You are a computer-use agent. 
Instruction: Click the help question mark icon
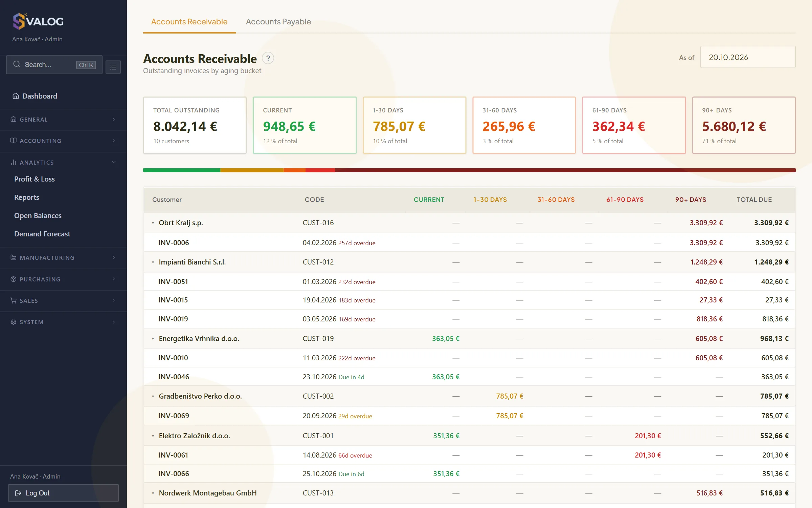(x=268, y=58)
